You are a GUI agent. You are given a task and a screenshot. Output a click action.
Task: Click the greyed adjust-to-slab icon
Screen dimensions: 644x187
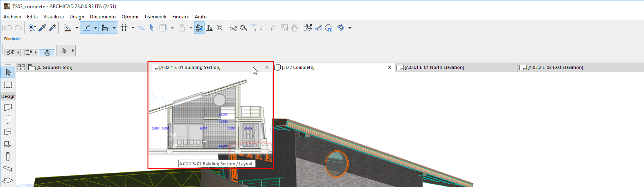pyautogui.click(x=254, y=28)
